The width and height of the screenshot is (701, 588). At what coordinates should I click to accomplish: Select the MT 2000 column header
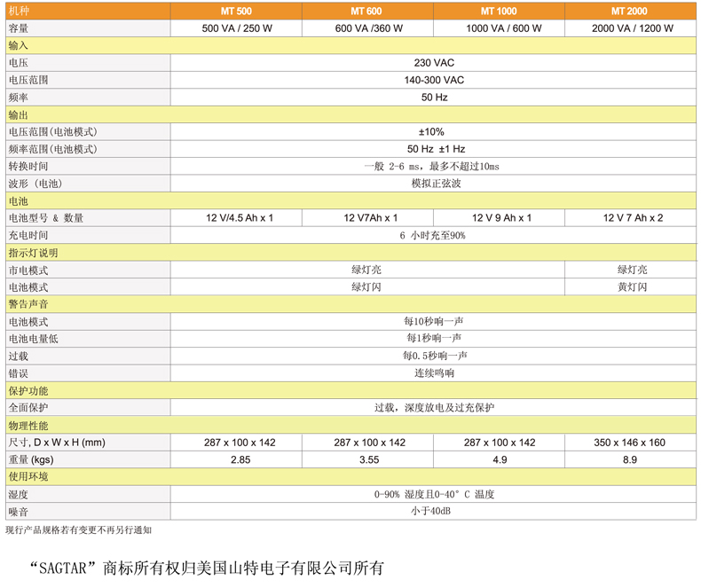click(629, 12)
